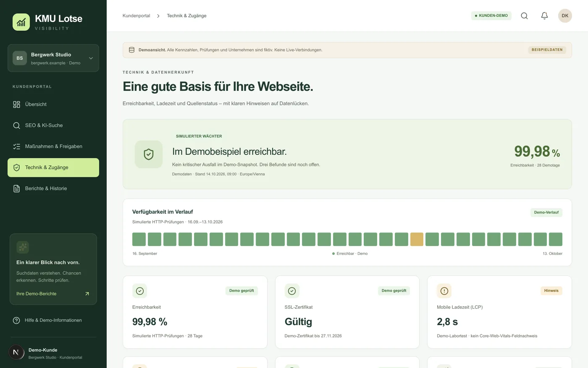The height and width of the screenshot is (368, 588).
Task: Click the 'Verfügbarkeit im Verlauf' heading
Action: (163, 212)
